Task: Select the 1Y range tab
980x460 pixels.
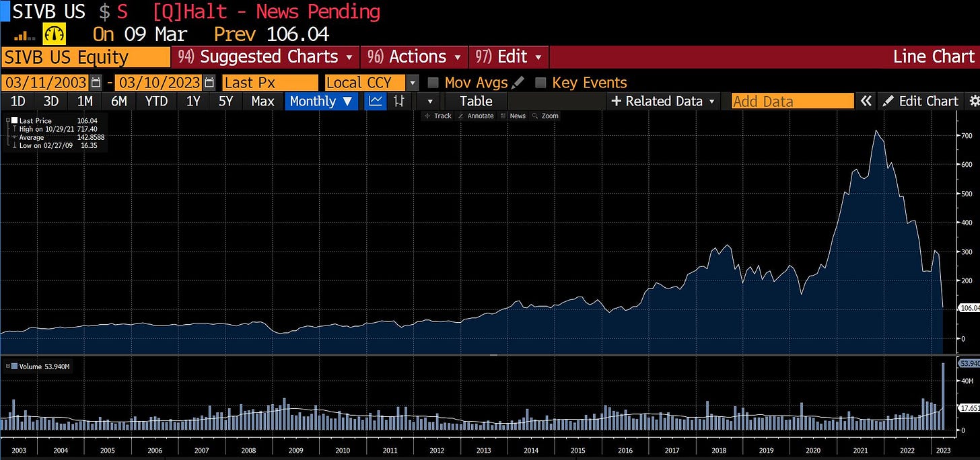Action: tap(193, 101)
